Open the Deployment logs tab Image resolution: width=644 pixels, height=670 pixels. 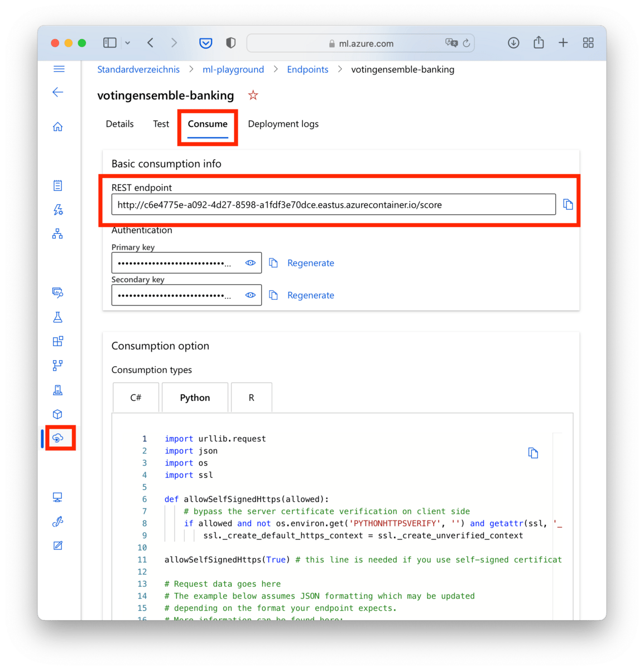point(283,124)
